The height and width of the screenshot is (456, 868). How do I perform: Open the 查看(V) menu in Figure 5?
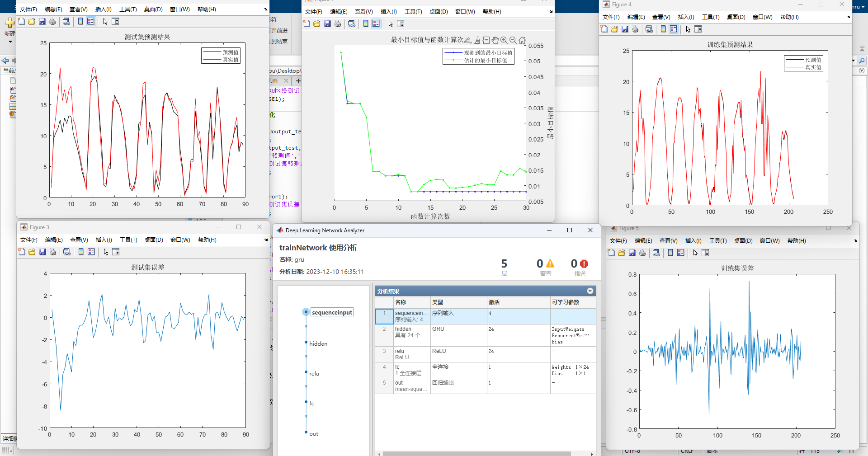point(668,241)
